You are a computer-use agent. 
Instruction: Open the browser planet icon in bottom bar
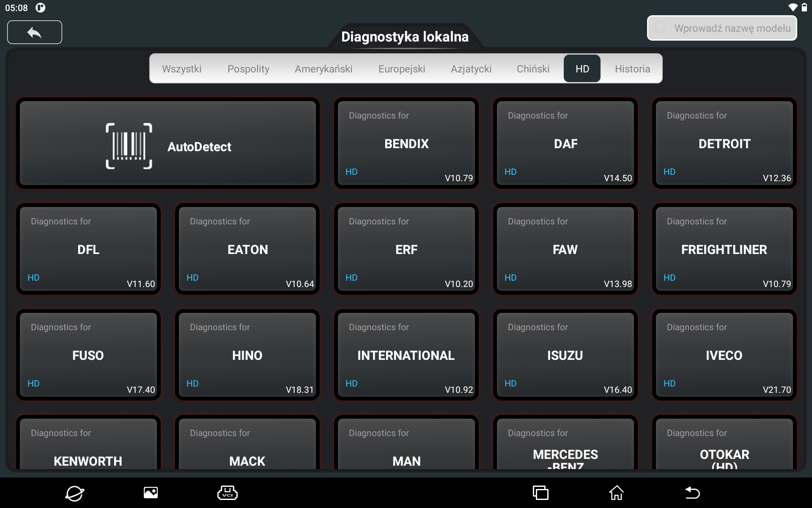[x=74, y=493]
